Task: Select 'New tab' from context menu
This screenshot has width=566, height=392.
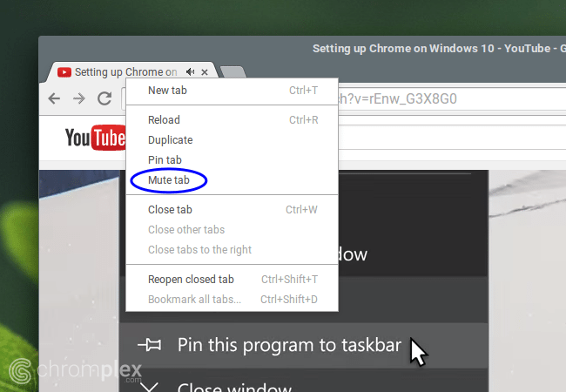Action: click(232, 91)
